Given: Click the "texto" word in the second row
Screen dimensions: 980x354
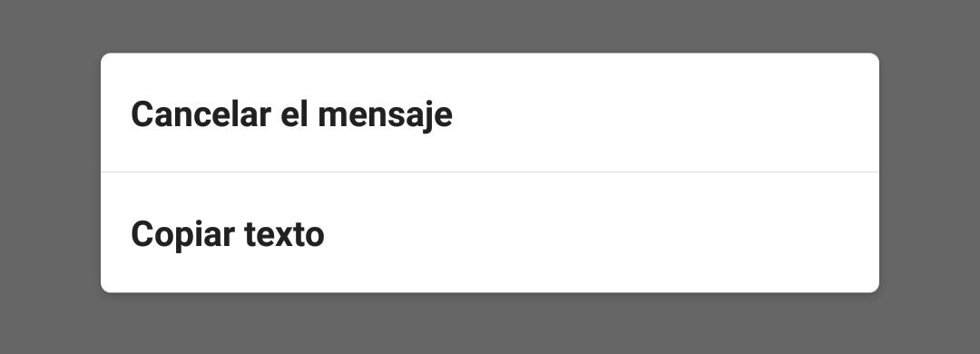Looking at the screenshot, I should click(284, 234).
